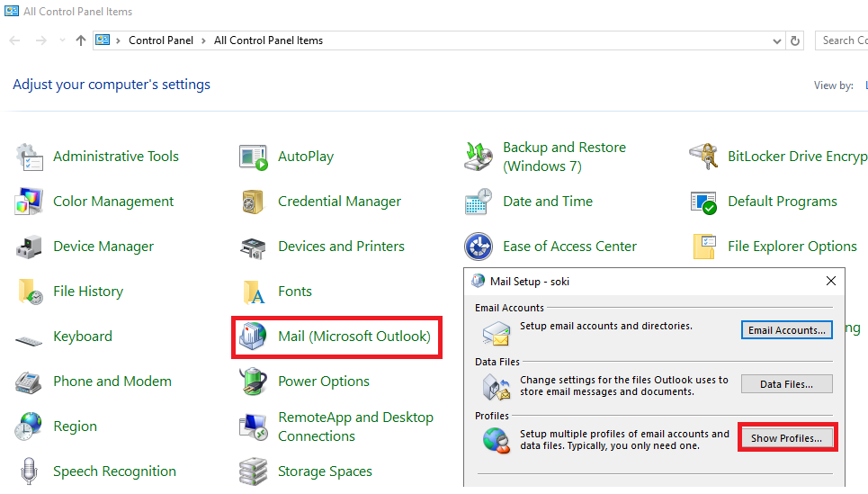Expand the address bar history dropdown
The height and width of the screenshot is (494, 868).
click(776, 41)
